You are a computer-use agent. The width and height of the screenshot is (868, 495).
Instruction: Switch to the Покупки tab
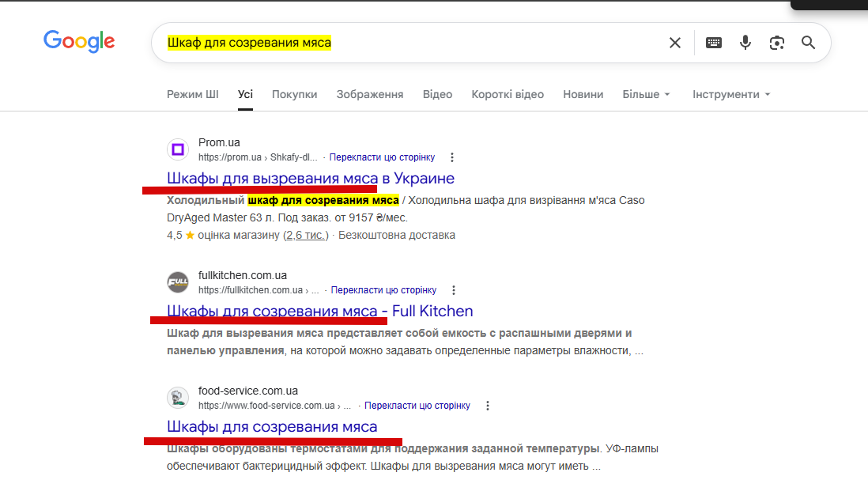point(295,94)
